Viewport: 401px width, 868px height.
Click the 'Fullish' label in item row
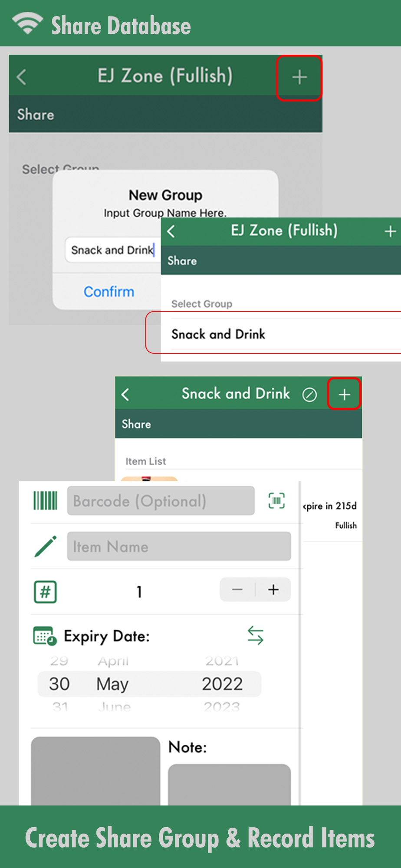pyautogui.click(x=346, y=526)
